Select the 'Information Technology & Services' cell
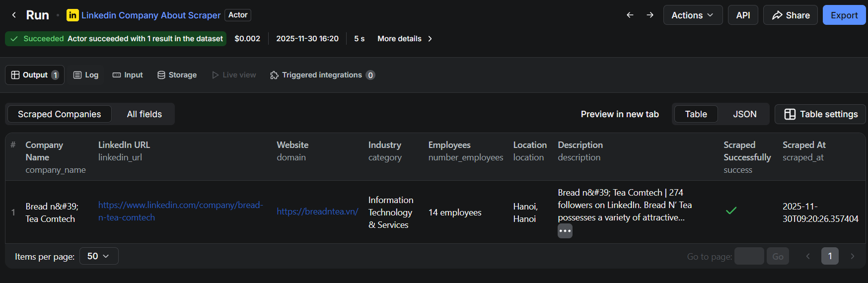868x283 pixels. click(x=391, y=212)
